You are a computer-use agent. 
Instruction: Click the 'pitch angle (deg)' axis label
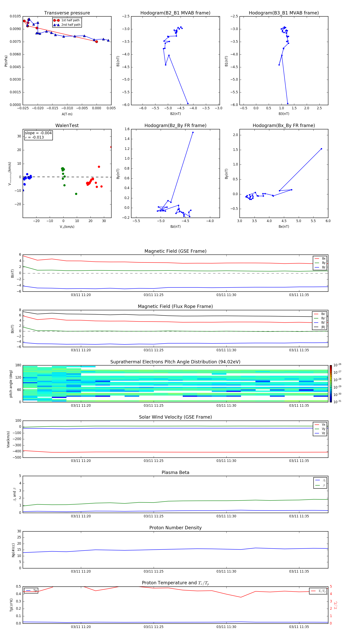(x=11, y=384)
